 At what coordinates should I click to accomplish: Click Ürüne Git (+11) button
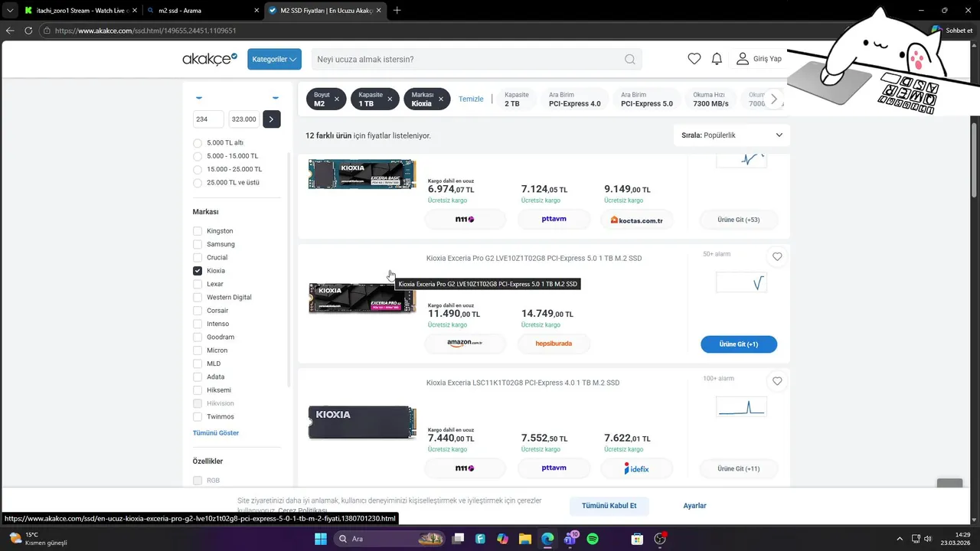[x=739, y=468]
